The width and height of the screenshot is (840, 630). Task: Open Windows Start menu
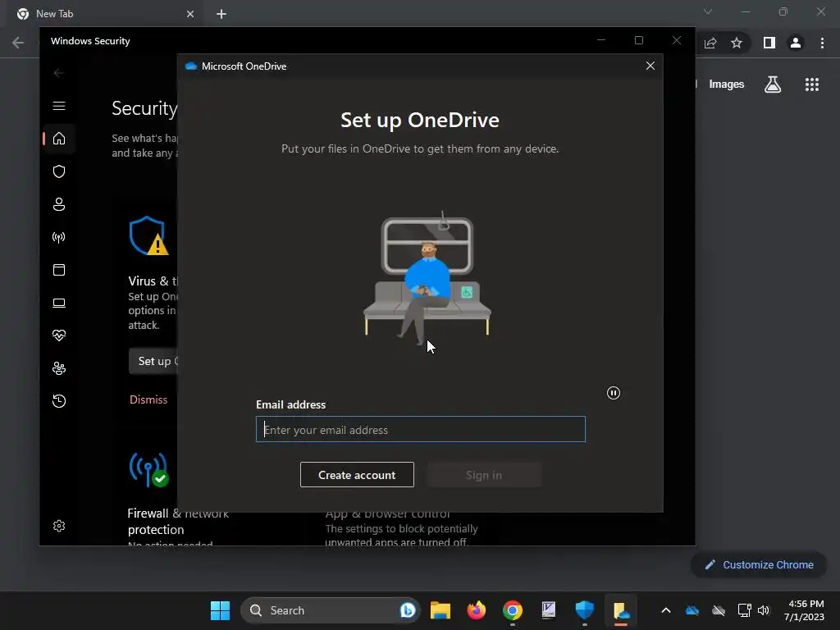click(x=220, y=610)
